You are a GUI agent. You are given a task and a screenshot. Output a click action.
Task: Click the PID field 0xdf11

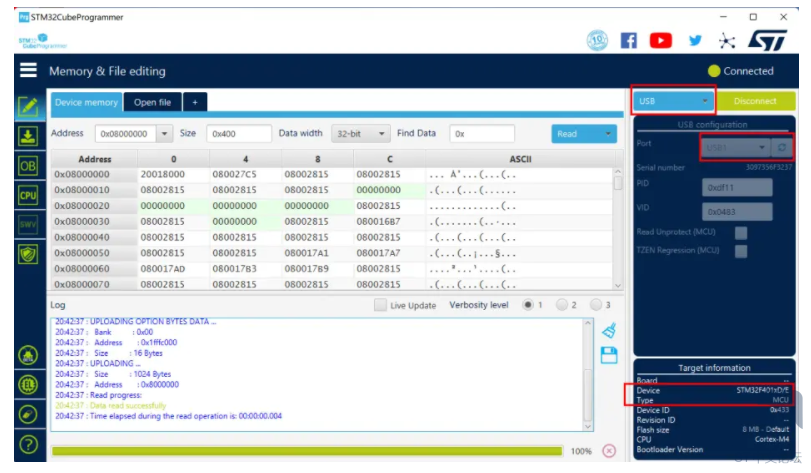tap(737, 188)
